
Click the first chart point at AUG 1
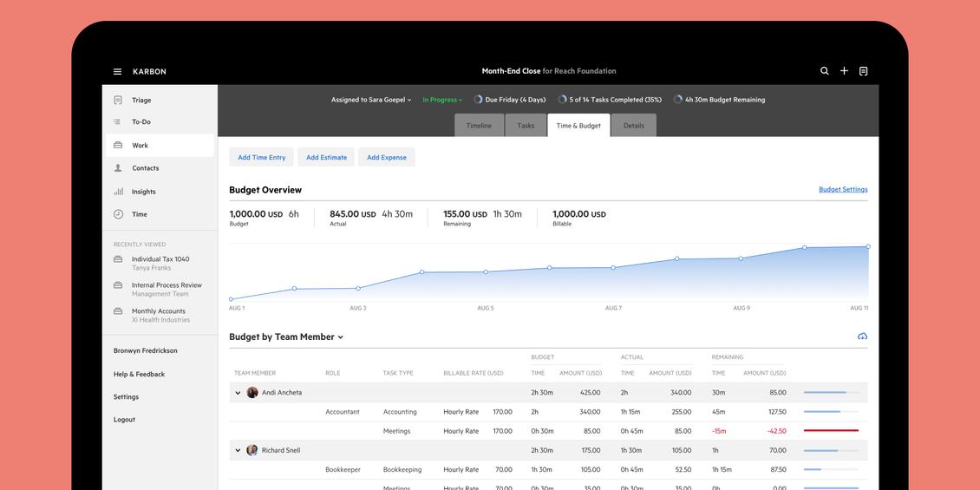pyautogui.click(x=231, y=299)
